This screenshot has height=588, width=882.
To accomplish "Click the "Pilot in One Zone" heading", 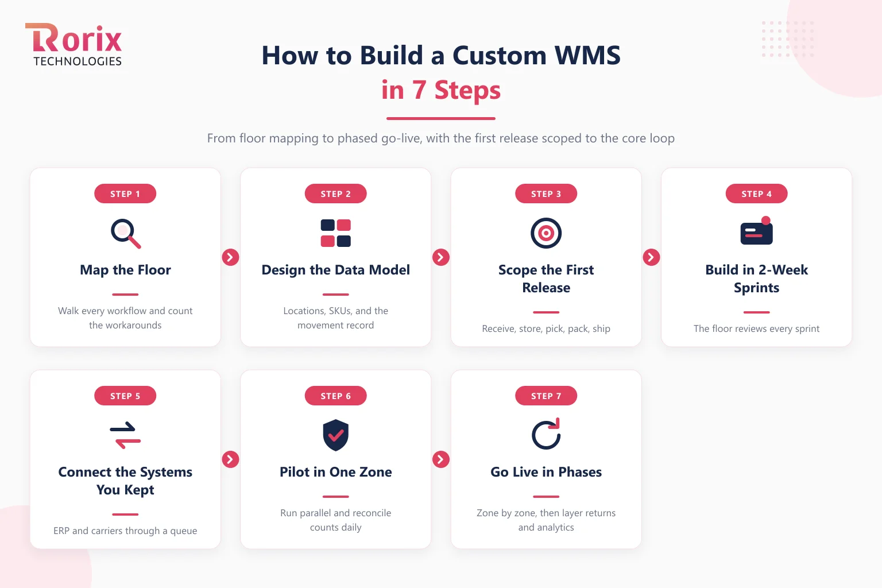I will [x=336, y=472].
